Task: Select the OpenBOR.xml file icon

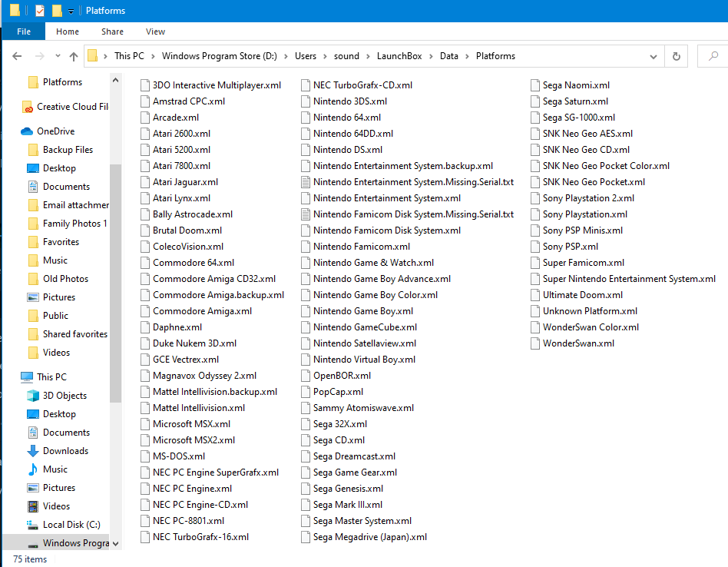Action: click(x=306, y=376)
